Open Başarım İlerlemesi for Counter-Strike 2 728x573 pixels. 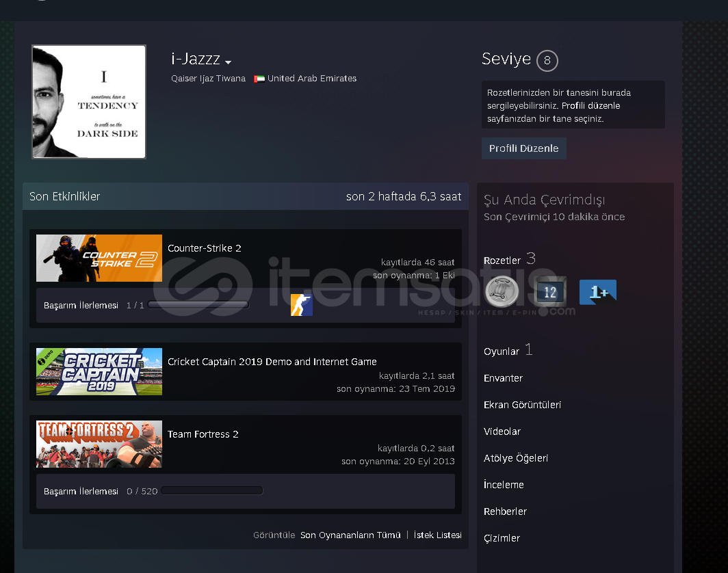pos(81,305)
